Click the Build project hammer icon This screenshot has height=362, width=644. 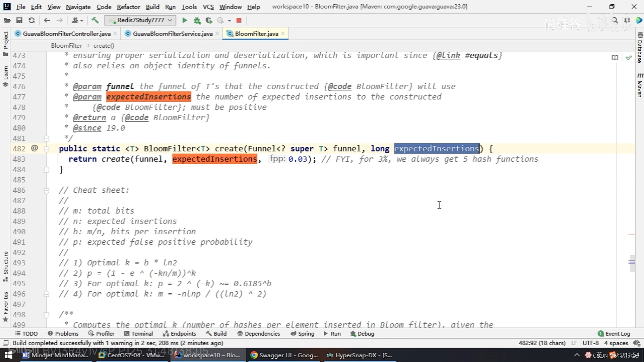tap(95, 20)
